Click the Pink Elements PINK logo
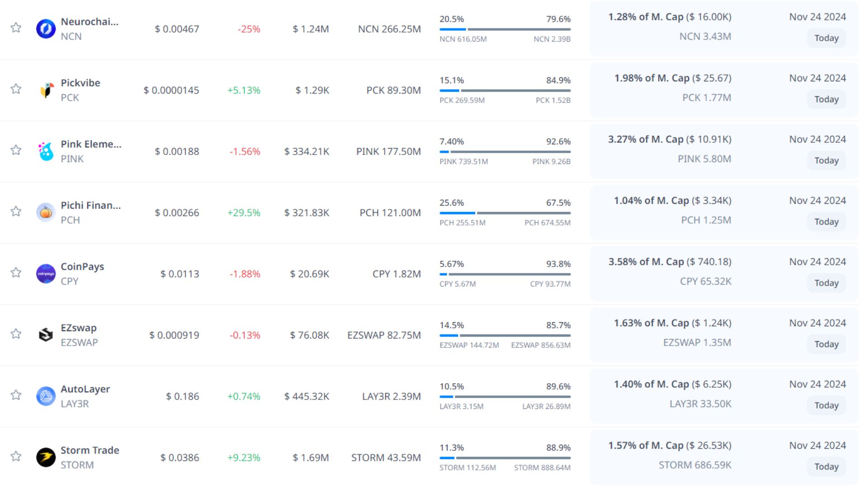868x488 pixels. pyautogui.click(x=46, y=151)
